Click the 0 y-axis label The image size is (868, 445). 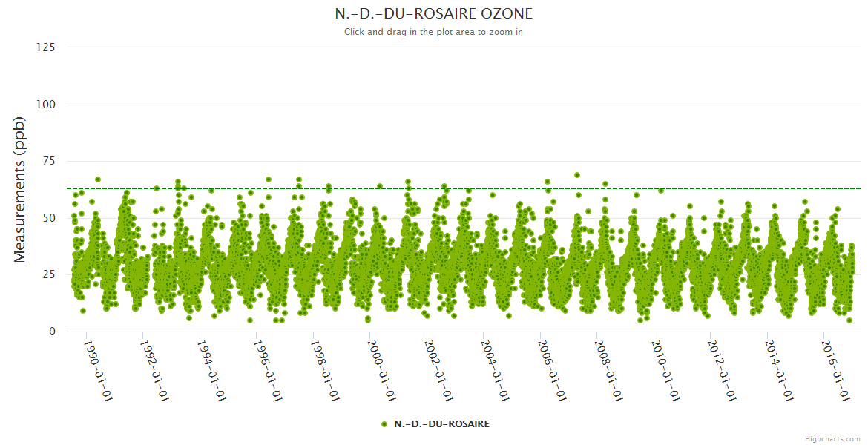[x=52, y=332]
